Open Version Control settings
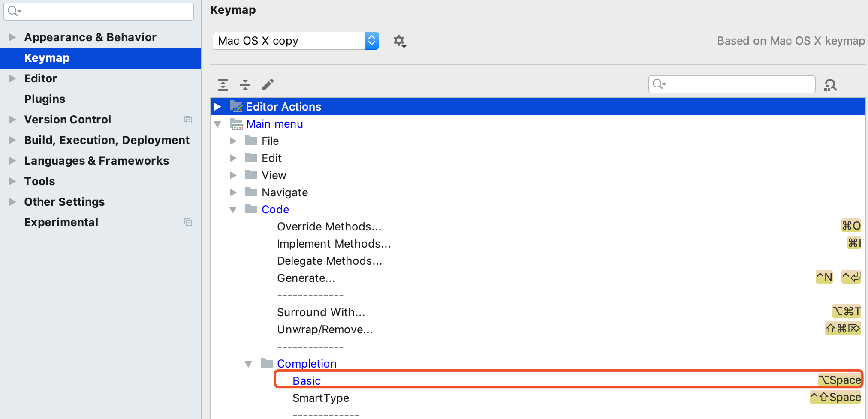Viewport: 868px width, 419px height. pyautogui.click(x=67, y=120)
